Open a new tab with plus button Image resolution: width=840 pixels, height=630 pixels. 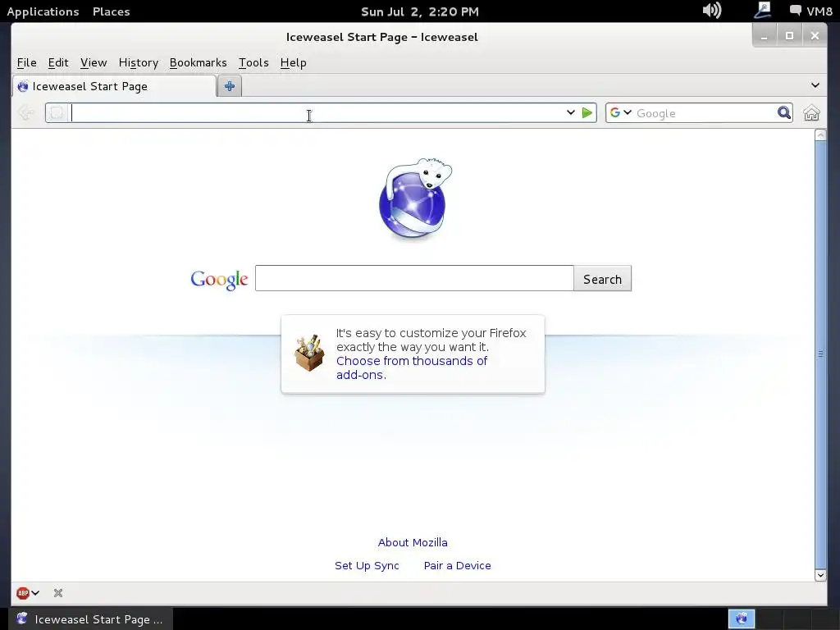coord(230,86)
